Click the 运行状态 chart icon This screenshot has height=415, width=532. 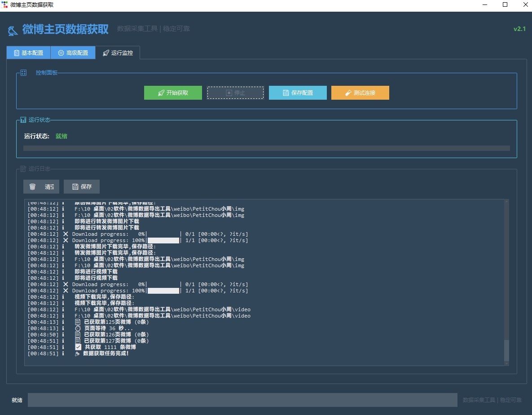tap(23, 120)
